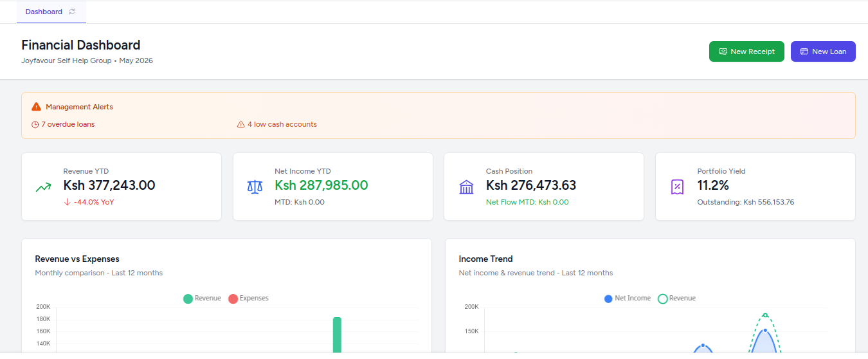Click the Financial Dashboard heading

click(x=81, y=45)
